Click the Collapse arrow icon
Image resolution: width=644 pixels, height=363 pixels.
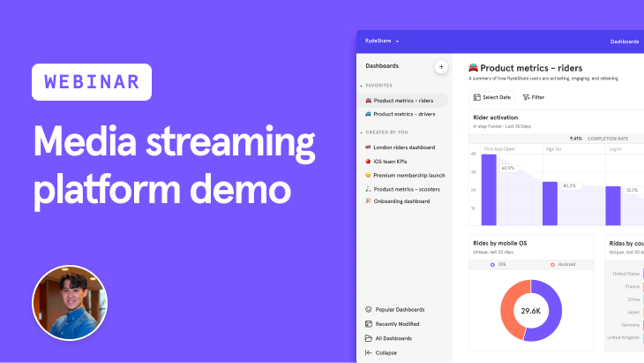369,352
